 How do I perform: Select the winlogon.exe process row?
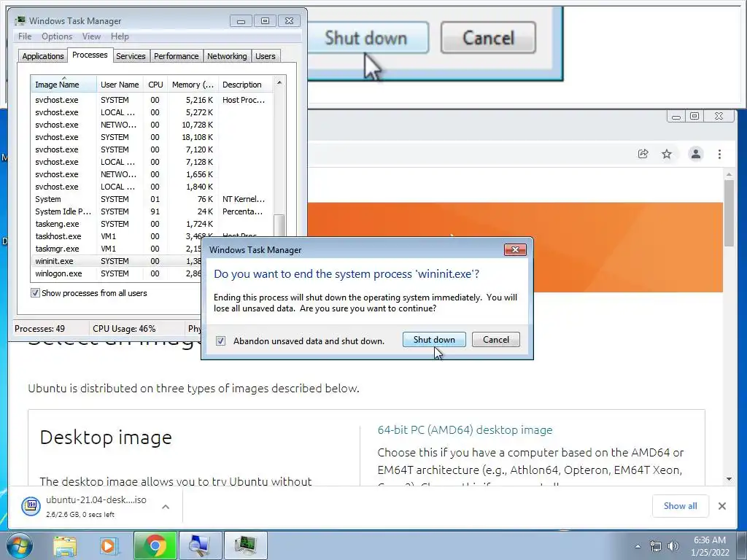coord(117,273)
